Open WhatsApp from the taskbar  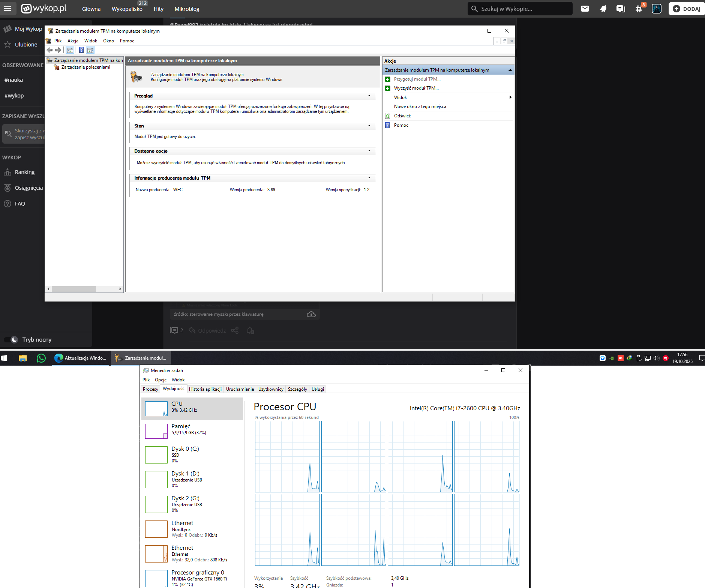(41, 358)
